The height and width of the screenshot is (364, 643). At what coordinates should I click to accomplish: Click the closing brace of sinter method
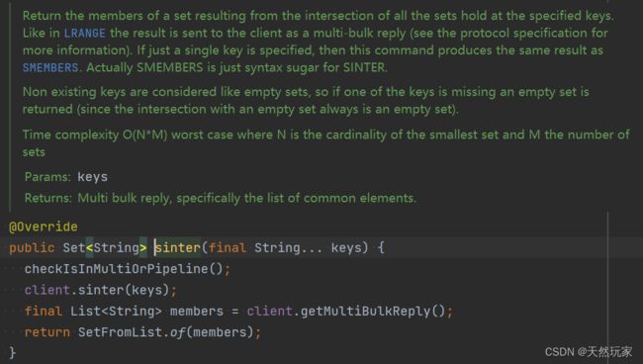click(12, 353)
